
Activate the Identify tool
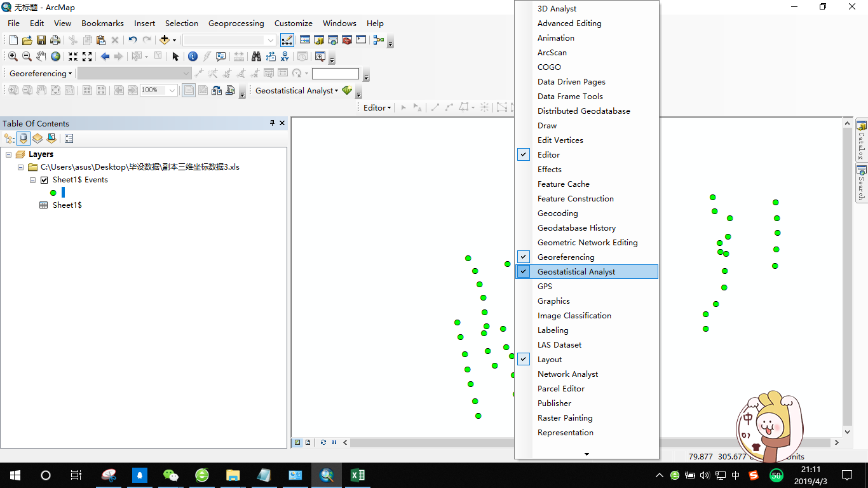click(x=193, y=57)
